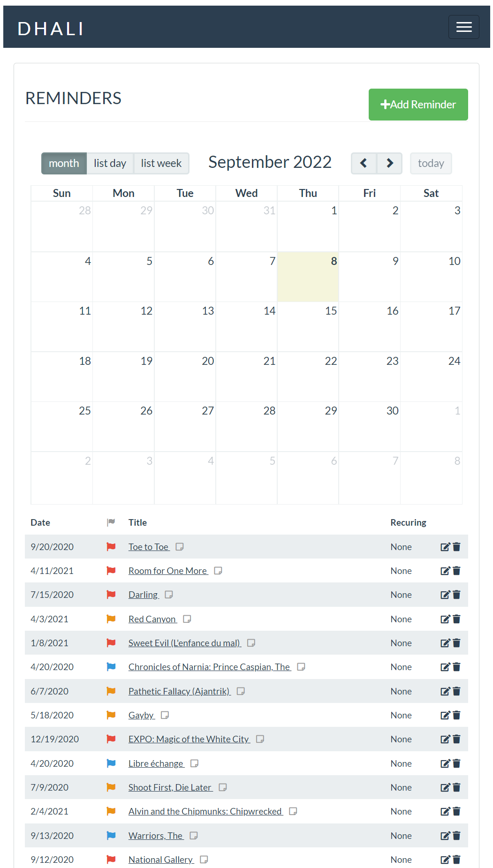Select the month view toggle

click(x=64, y=163)
